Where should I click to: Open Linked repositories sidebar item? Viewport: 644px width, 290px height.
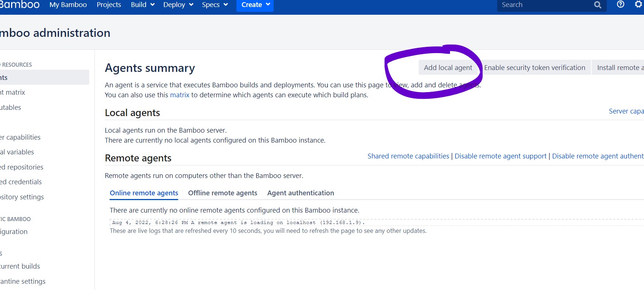click(x=22, y=167)
